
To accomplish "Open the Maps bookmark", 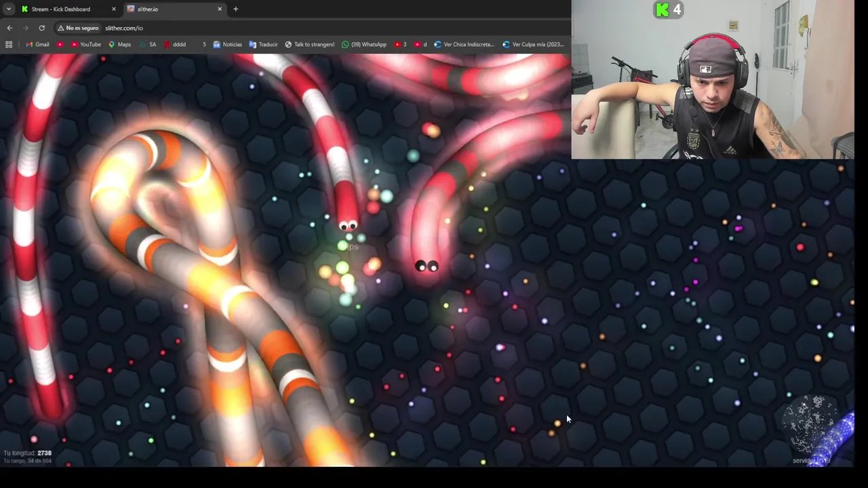I will pyautogui.click(x=119, y=44).
